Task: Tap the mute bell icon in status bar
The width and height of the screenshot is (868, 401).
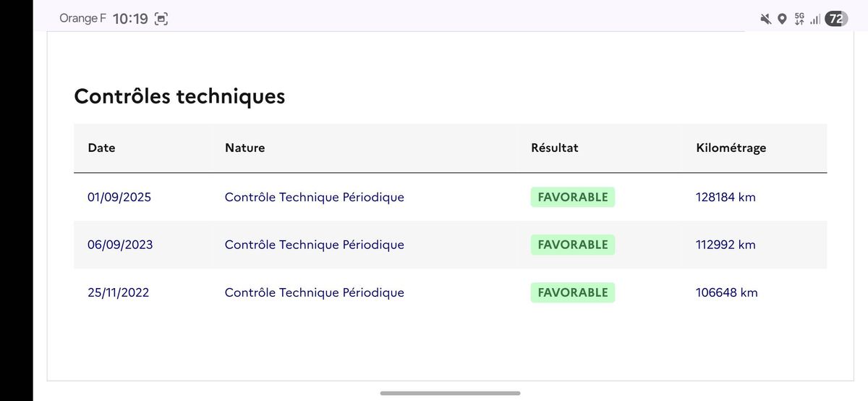Action: [x=766, y=20]
